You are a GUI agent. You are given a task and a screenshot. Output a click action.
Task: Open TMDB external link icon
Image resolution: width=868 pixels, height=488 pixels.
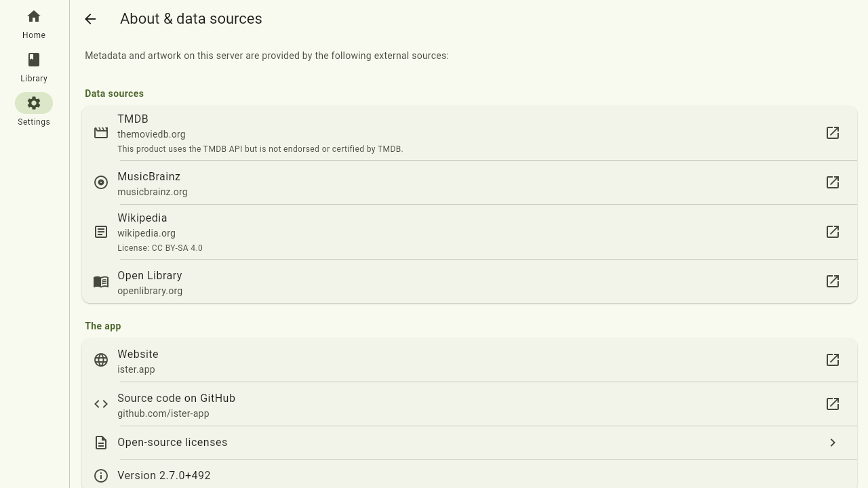point(833,133)
